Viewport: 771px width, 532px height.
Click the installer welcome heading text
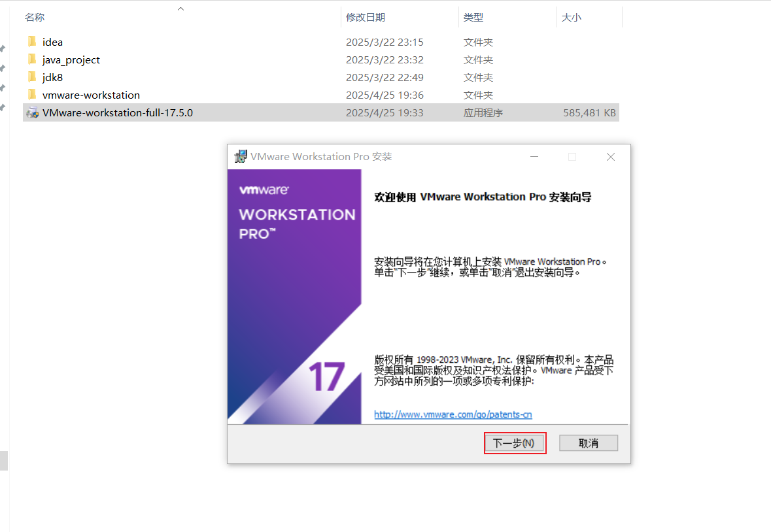(x=483, y=197)
